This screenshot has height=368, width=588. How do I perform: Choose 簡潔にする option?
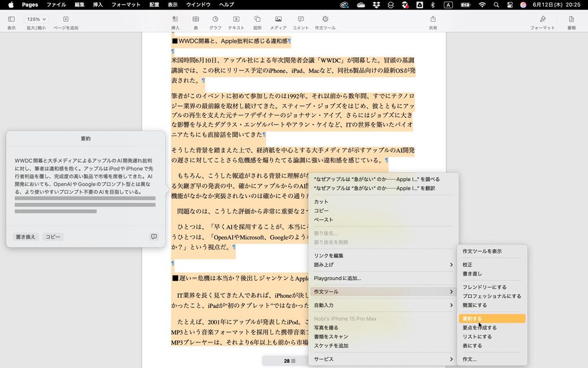point(492,305)
